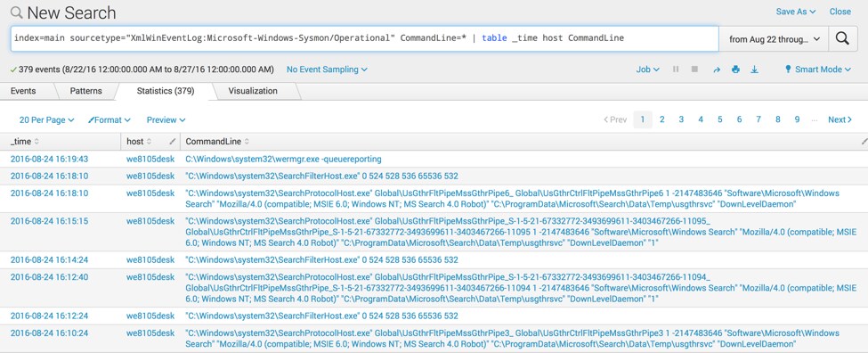Pause the search job
Image resolution: width=868 pixels, height=353 pixels.
coord(676,70)
